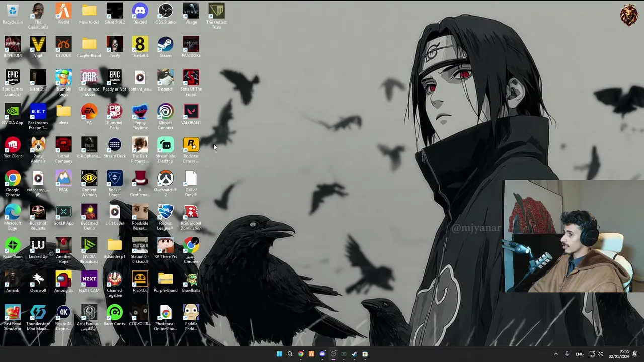Launch the GoXLR App shortcut

click(63, 216)
